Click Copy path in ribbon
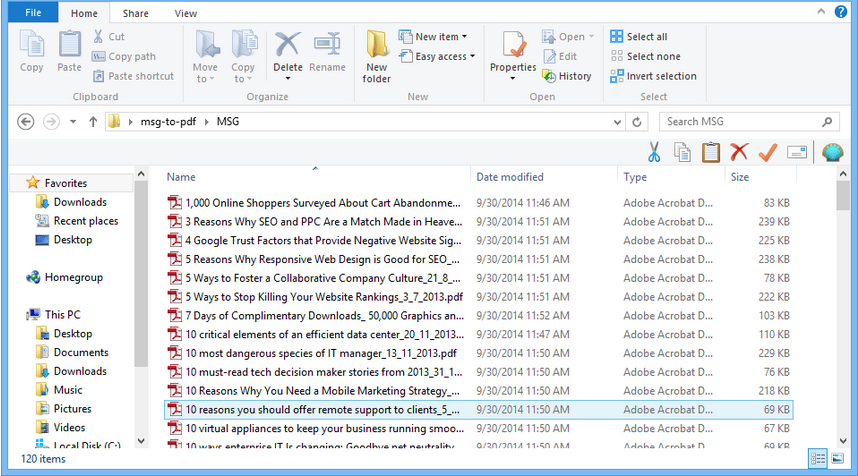858x476 pixels. click(x=124, y=56)
